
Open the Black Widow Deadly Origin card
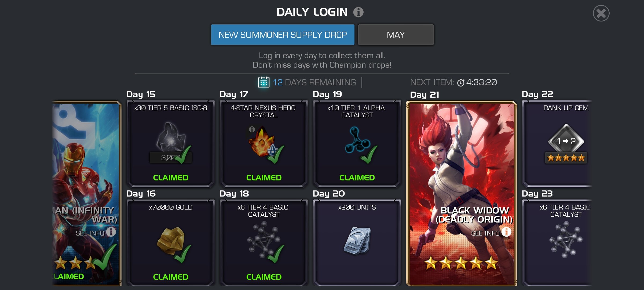(462, 193)
